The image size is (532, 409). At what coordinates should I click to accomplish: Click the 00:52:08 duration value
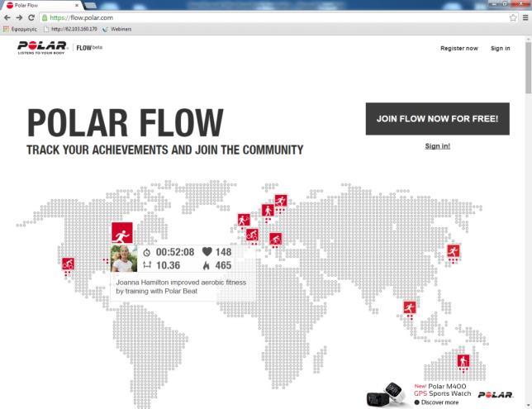pos(175,252)
